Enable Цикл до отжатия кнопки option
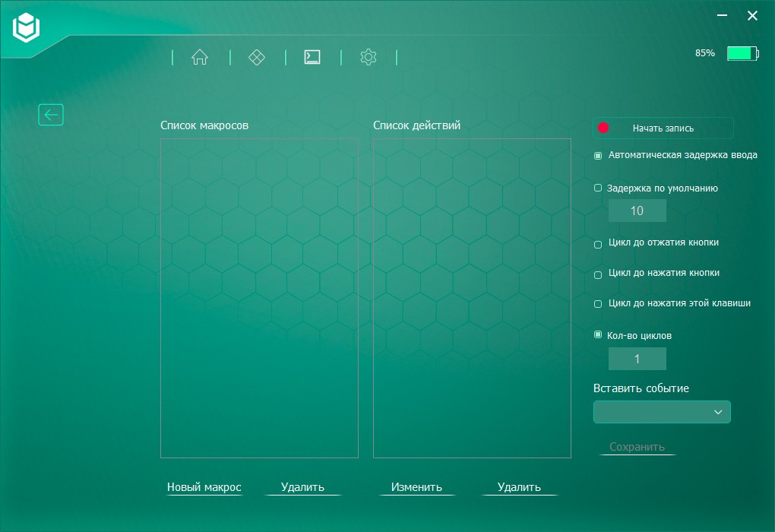The image size is (775, 532). click(597, 244)
